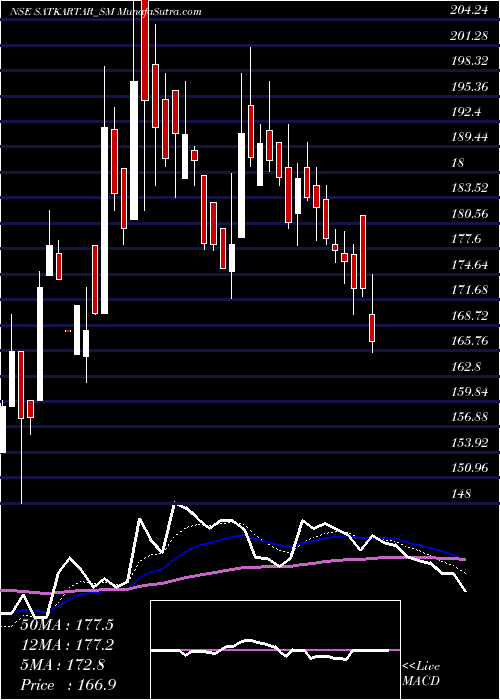
Task: Click the 162.8 price axis label
Action: [467, 367]
